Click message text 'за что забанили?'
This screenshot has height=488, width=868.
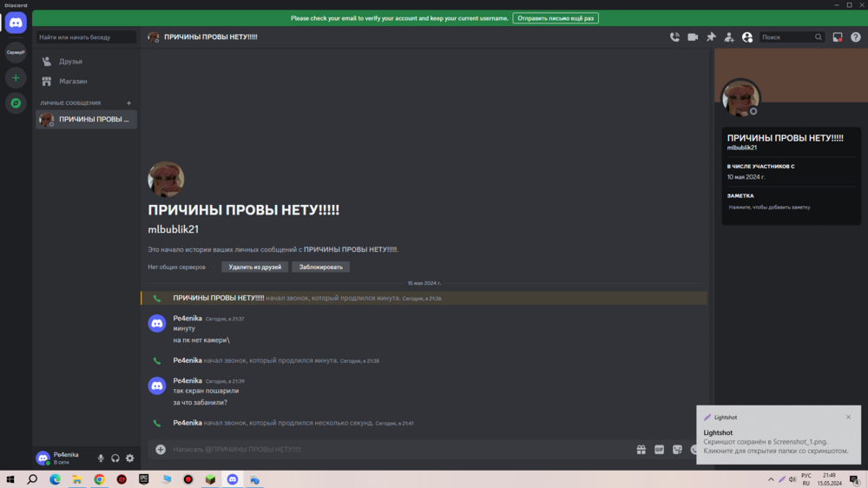[200, 403]
